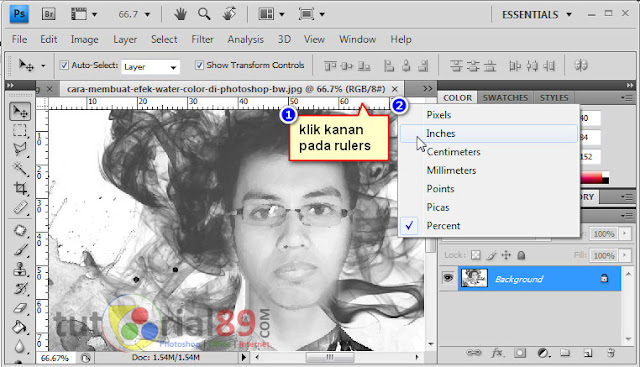The height and width of the screenshot is (367, 640).
Task: Select the Hand tool in the application bar
Action: [180, 14]
